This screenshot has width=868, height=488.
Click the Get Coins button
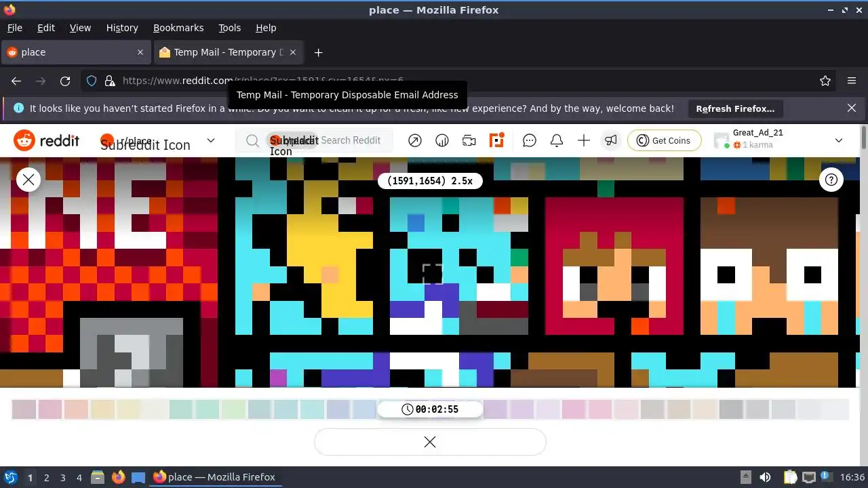pos(664,140)
